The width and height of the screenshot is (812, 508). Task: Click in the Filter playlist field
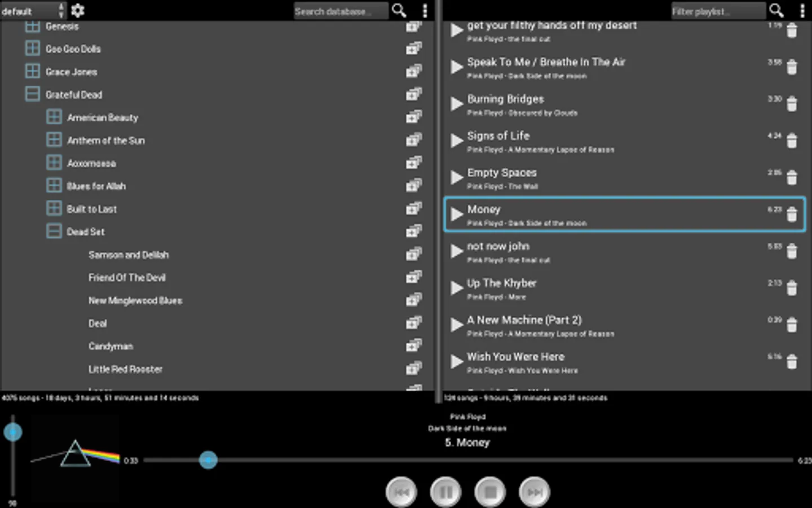coord(718,11)
